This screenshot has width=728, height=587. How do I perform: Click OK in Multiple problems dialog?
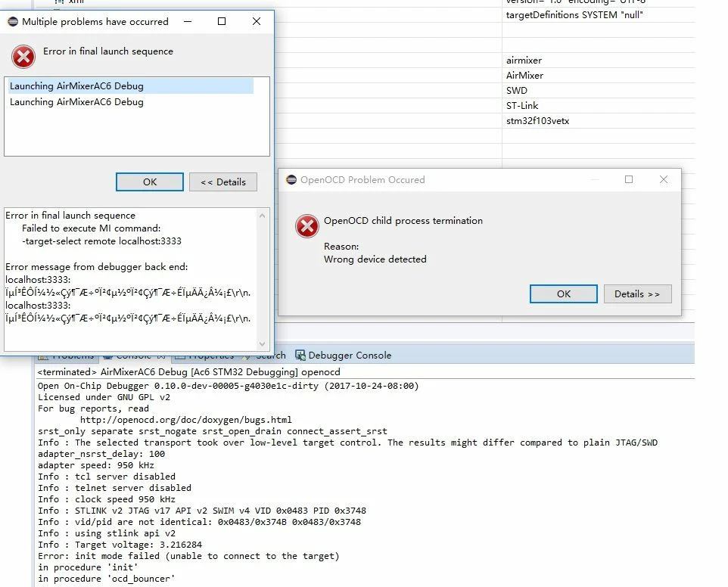click(150, 182)
